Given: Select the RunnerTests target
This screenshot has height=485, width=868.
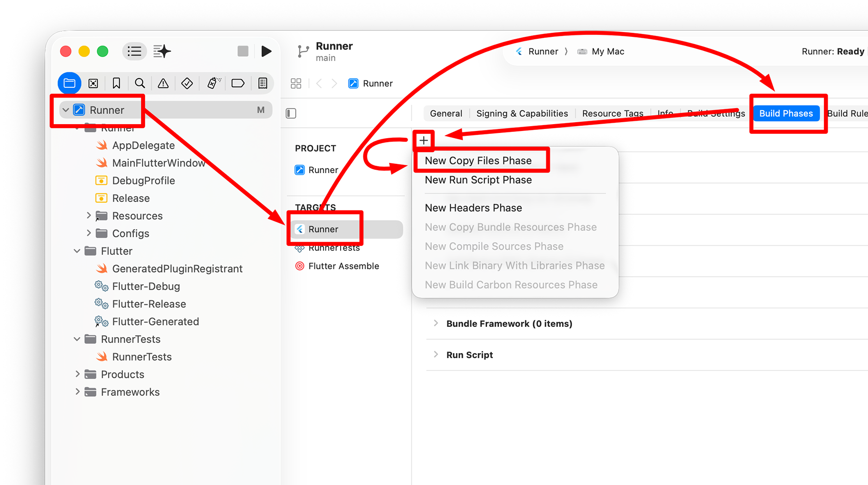Looking at the screenshot, I should click(x=328, y=248).
